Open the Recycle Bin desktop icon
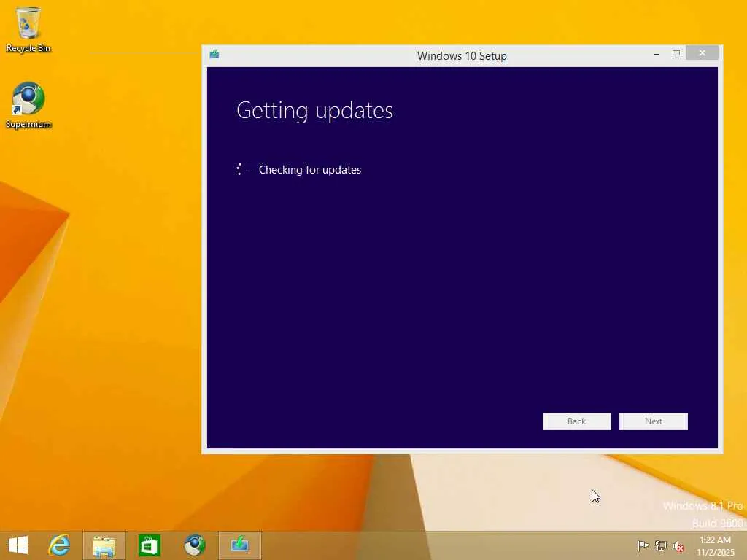 [28, 29]
